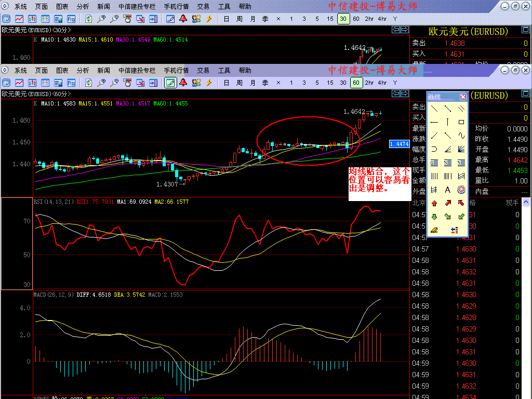Select the arc drawing tool

click(x=434, y=149)
